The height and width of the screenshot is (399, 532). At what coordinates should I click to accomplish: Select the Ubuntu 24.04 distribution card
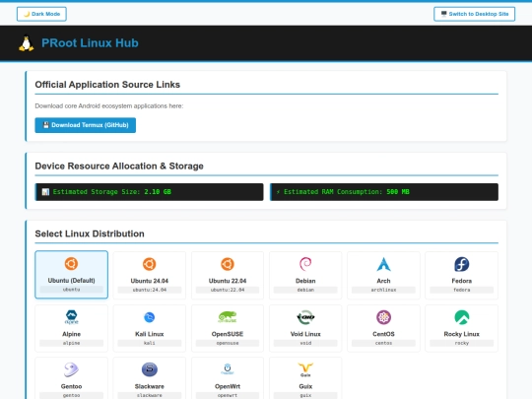(x=150, y=275)
